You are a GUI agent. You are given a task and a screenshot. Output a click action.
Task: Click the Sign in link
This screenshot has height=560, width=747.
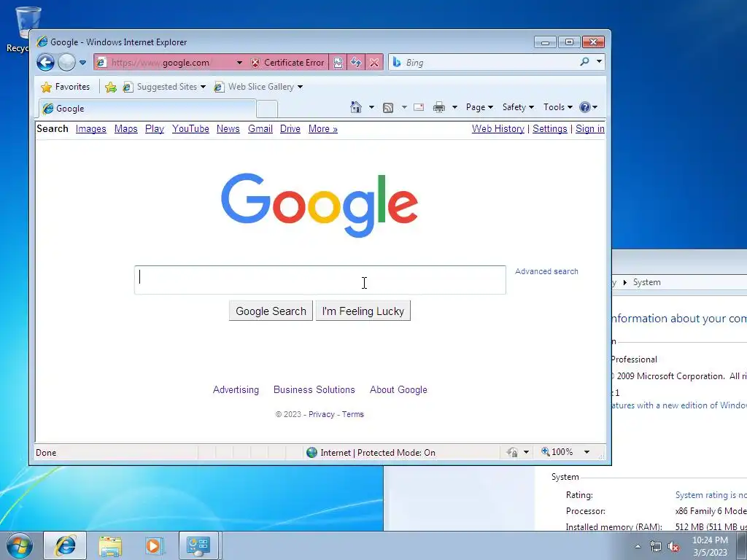click(589, 128)
